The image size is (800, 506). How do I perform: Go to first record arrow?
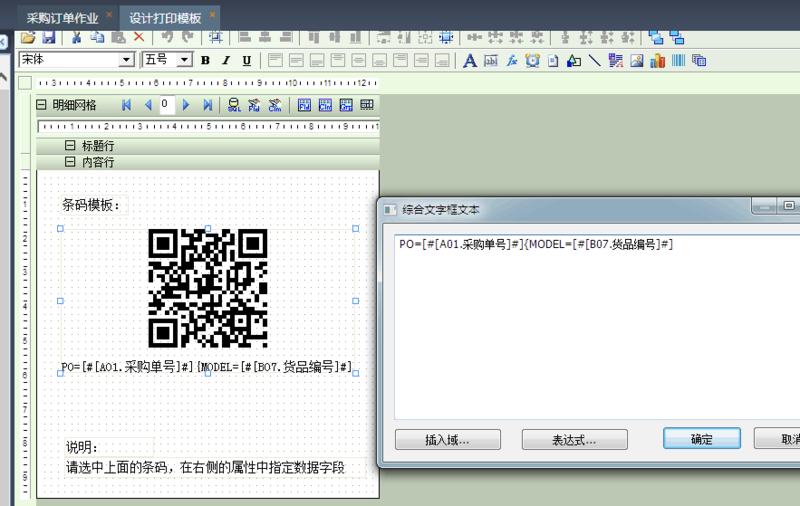click(127, 105)
